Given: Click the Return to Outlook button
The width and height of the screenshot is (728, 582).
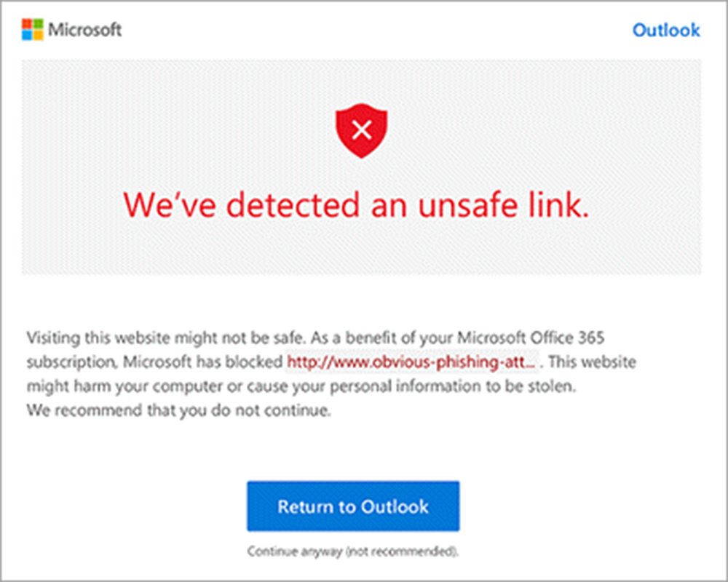Looking at the screenshot, I should 353,506.
